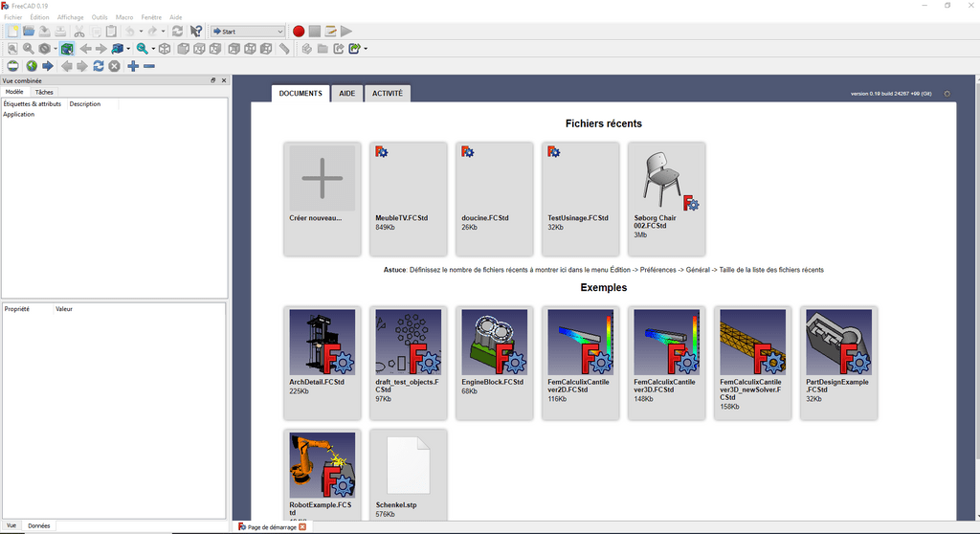Click the blue Start page arrow

click(x=48, y=66)
